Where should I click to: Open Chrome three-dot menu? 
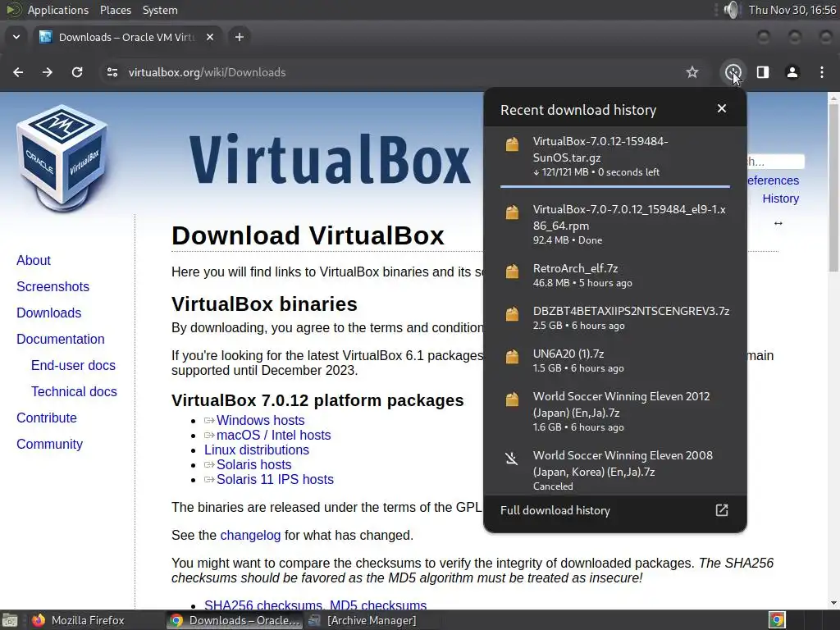click(822, 72)
